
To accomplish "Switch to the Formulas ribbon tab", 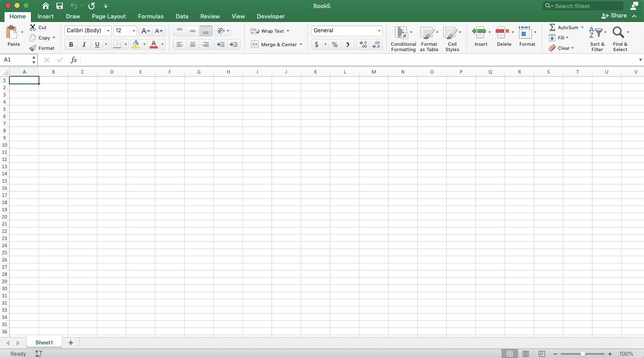I will pos(151,16).
